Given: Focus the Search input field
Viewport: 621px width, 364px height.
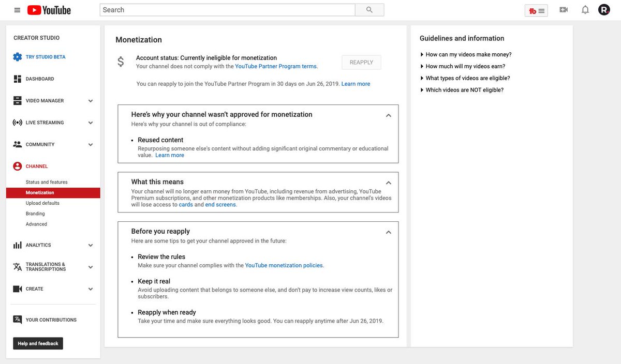Looking at the screenshot, I should tap(228, 10).
